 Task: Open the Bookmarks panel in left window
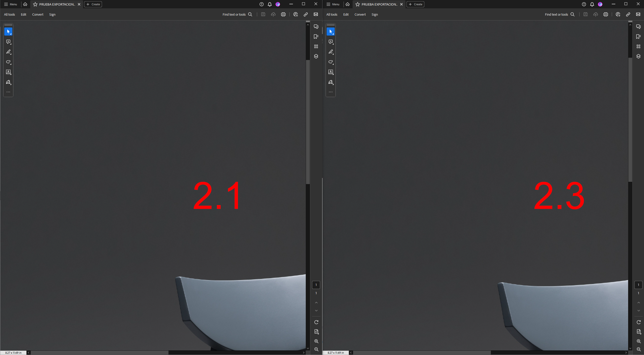click(316, 37)
